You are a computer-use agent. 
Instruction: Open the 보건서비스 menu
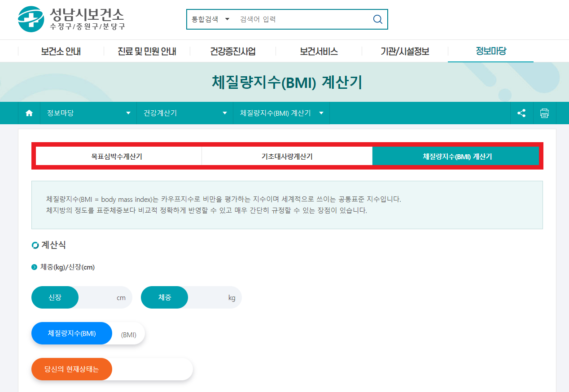tap(319, 51)
